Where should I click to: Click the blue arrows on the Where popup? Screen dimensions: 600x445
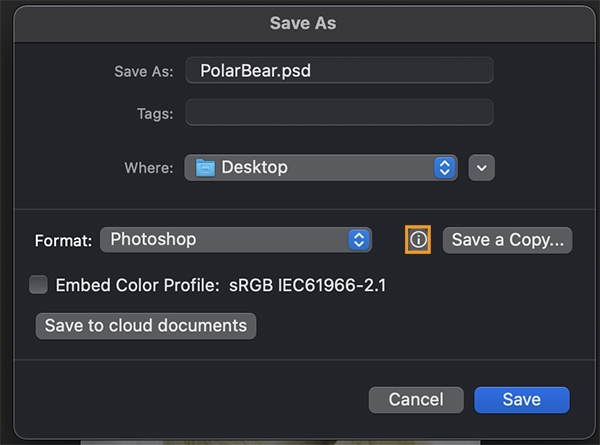[x=445, y=168]
